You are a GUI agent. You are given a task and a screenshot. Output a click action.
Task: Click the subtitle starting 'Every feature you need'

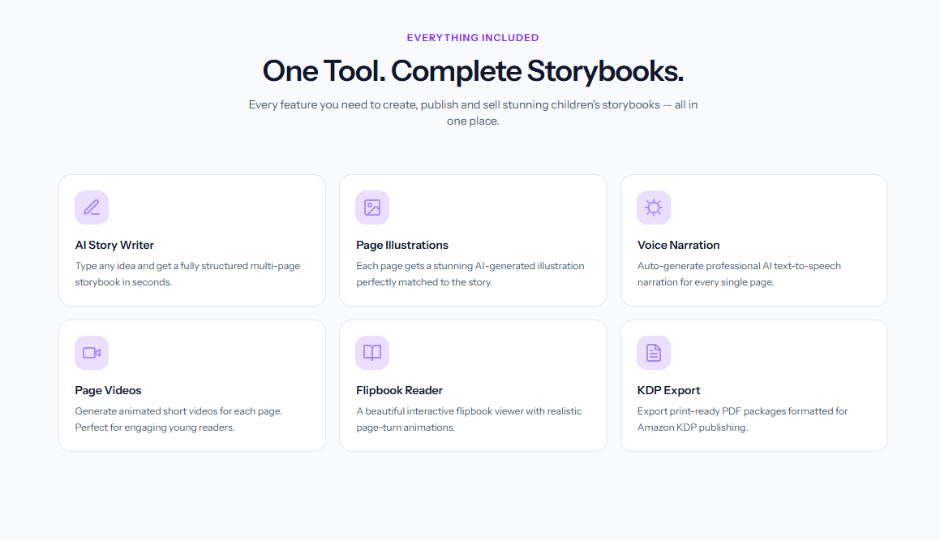click(473, 113)
